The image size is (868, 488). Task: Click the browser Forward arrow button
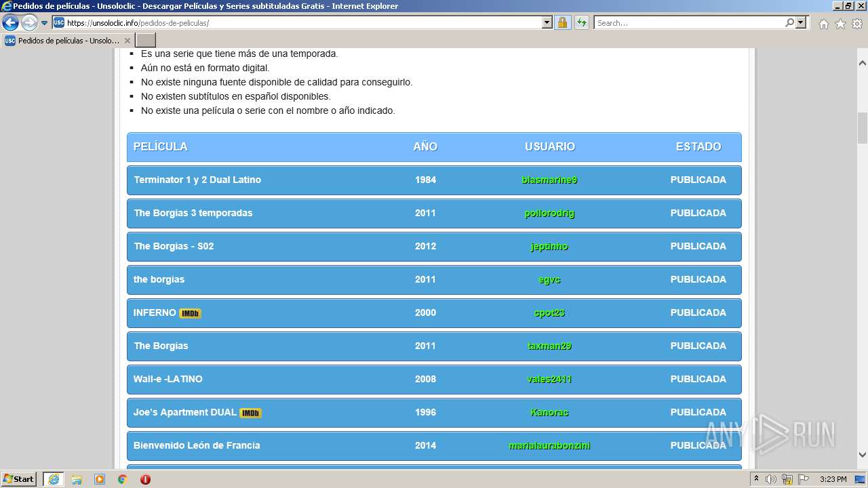pyautogui.click(x=29, y=22)
